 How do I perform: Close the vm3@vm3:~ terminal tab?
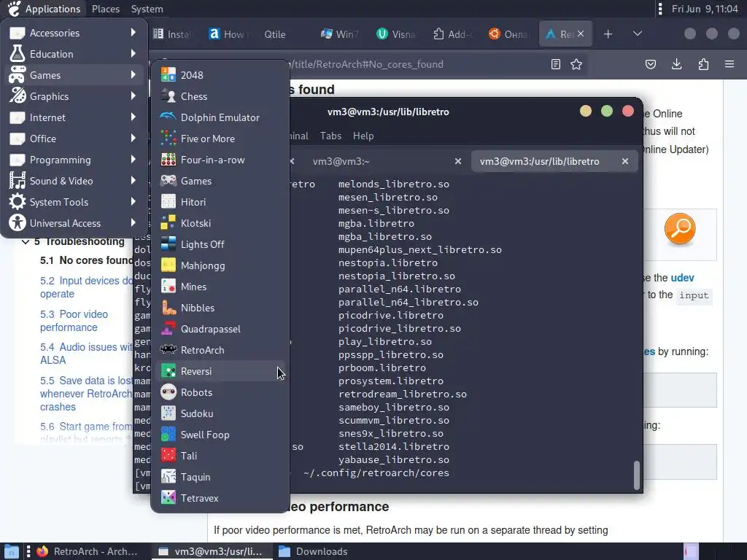pos(458,161)
